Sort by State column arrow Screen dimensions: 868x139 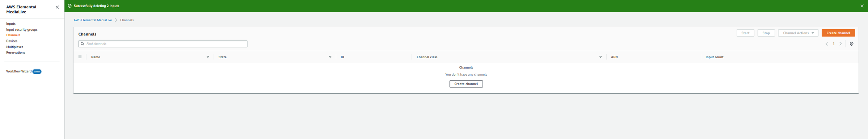[330, 57]
